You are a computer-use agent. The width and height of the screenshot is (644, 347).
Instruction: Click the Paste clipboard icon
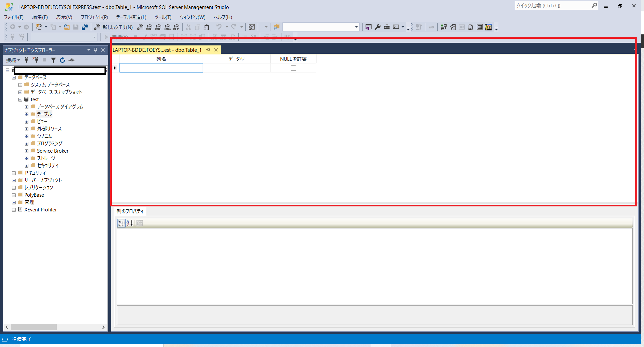point(206,27)
